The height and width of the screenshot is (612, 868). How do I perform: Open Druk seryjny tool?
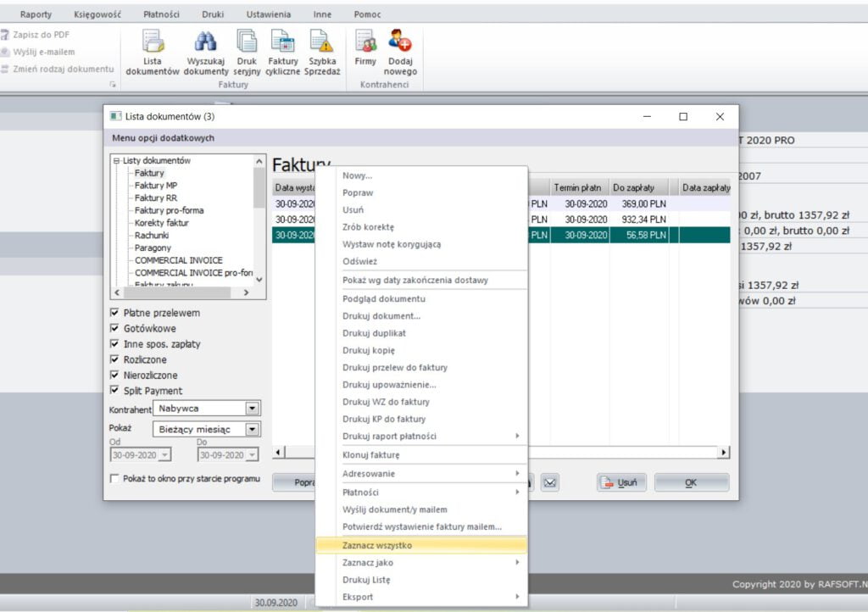coord(247,51)
